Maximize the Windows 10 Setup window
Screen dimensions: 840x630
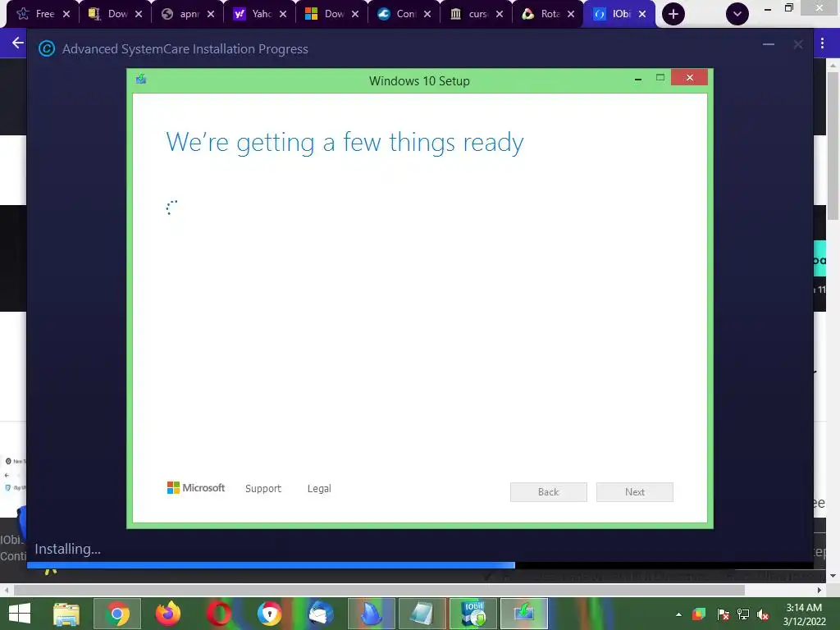660,78
